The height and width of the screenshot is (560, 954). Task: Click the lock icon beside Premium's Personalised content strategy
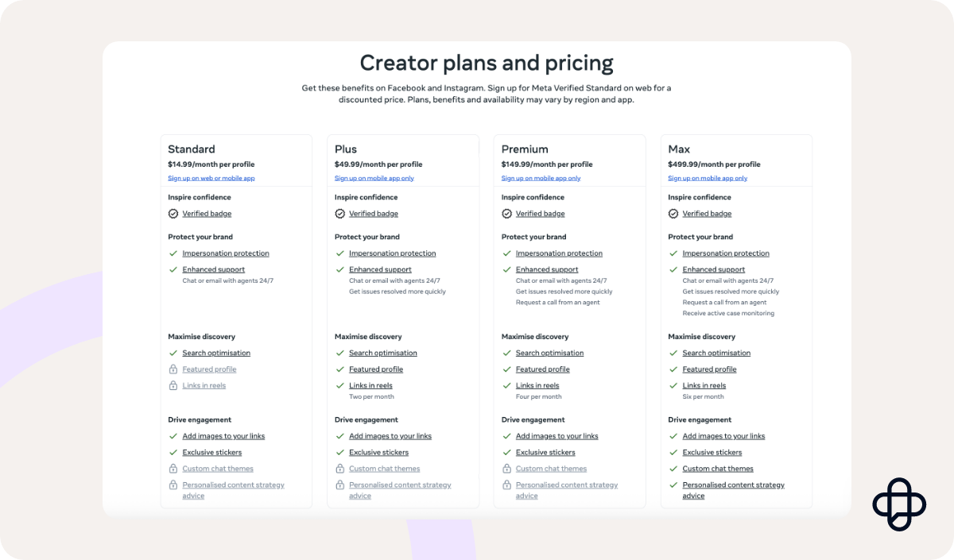[507, 485]
